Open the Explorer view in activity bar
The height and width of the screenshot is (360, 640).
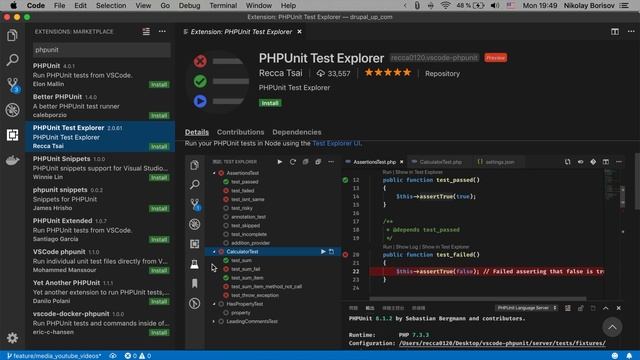tap(12, 36)
